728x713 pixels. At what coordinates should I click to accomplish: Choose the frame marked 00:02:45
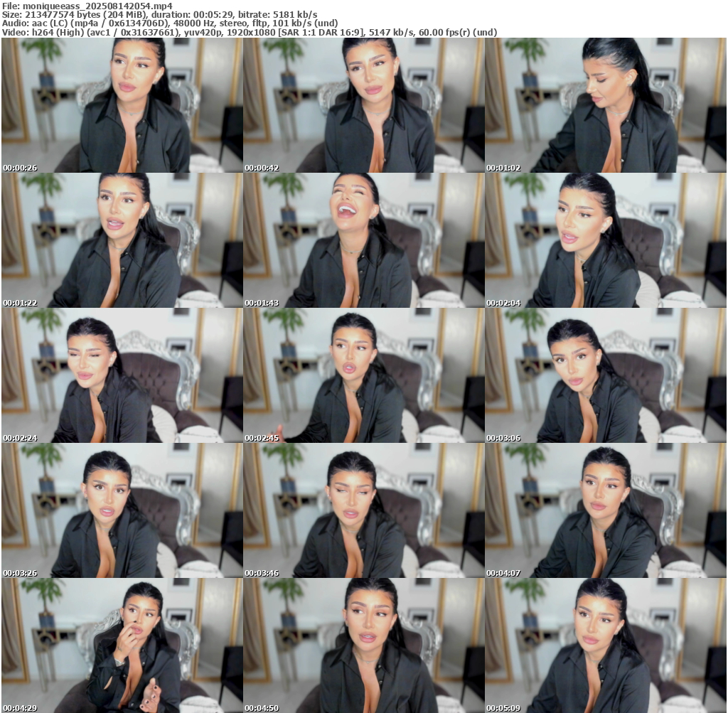pos(363,375)
